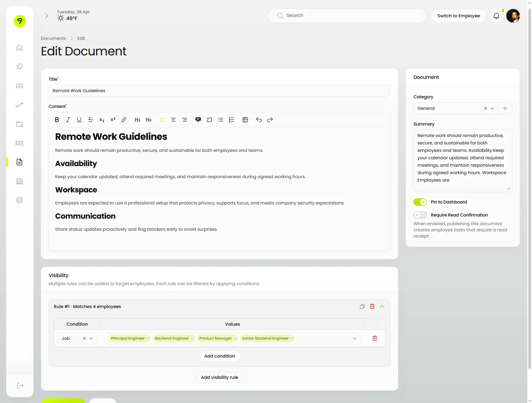Insert a table into the document
The height and width of the screenshot is (403, 532).
click(x=245, y=120)
